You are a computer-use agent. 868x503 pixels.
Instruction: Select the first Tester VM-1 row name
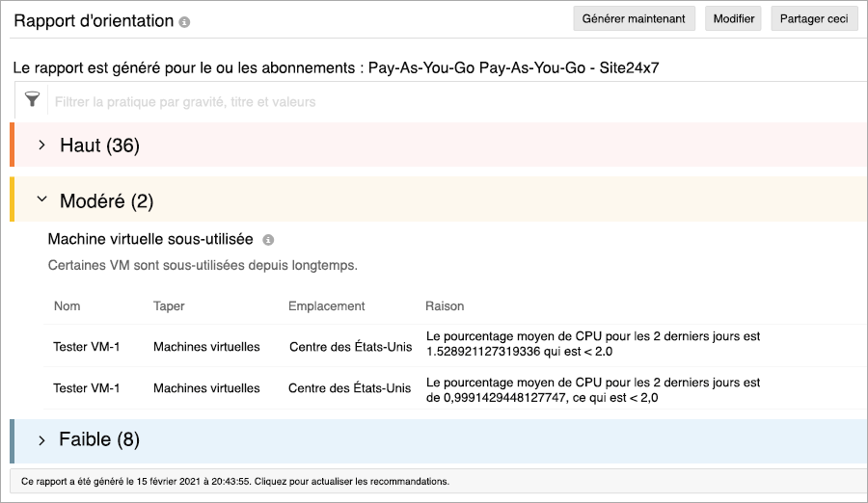87,346
